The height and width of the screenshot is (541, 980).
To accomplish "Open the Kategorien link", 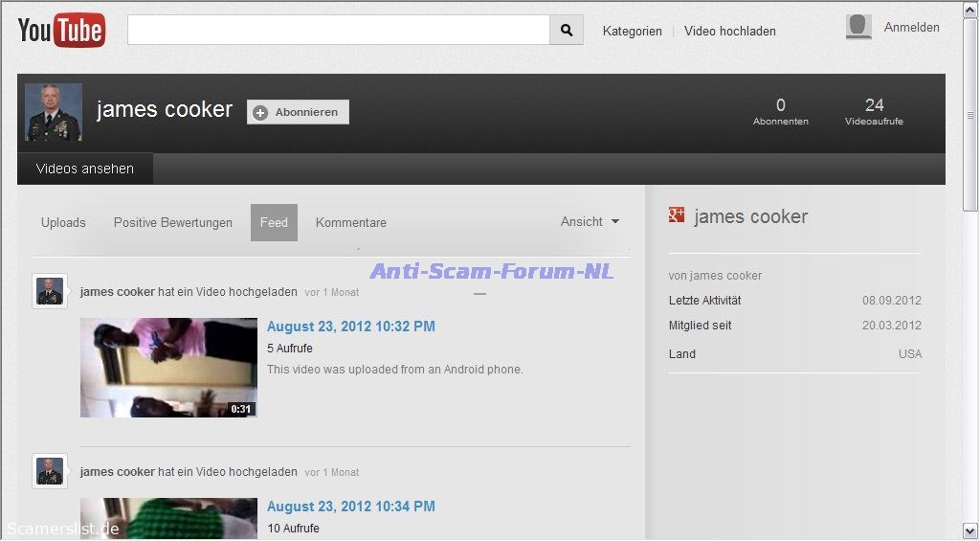I will 632,32.
